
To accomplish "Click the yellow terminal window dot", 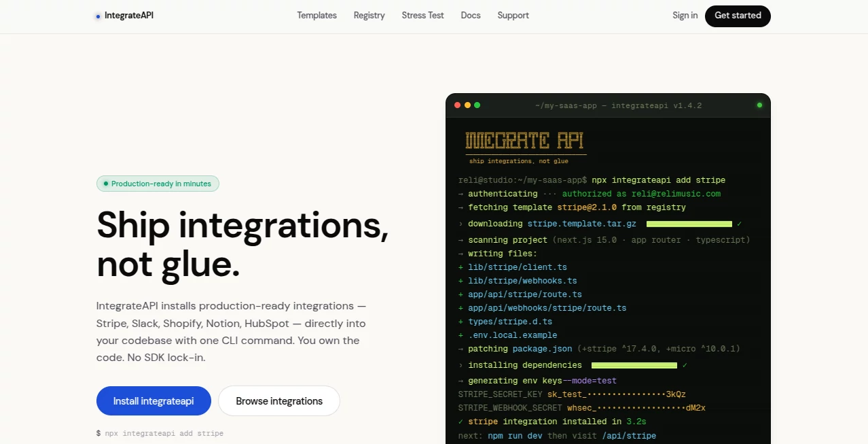I will [467, 105].
